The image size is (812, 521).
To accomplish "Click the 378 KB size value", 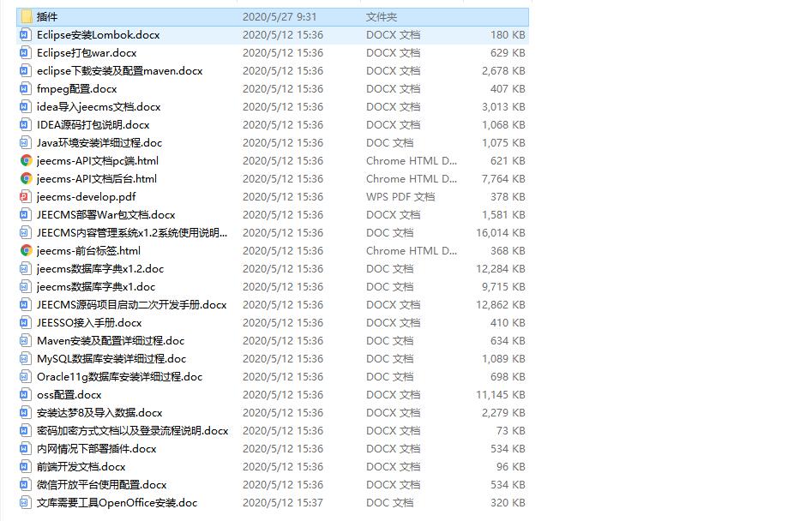I will [x=508, y=197].
